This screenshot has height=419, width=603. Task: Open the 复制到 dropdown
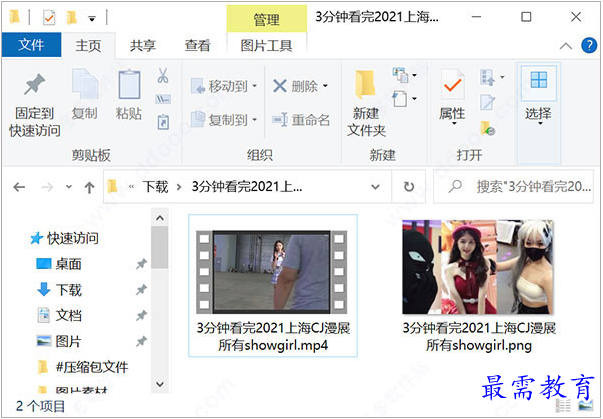click(x=255, y=120)
